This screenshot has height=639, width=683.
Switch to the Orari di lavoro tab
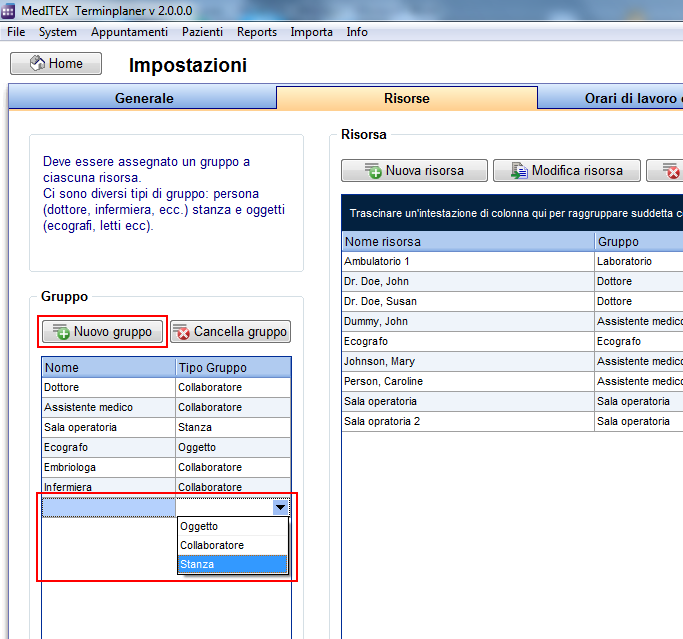(x=611, y=98)
